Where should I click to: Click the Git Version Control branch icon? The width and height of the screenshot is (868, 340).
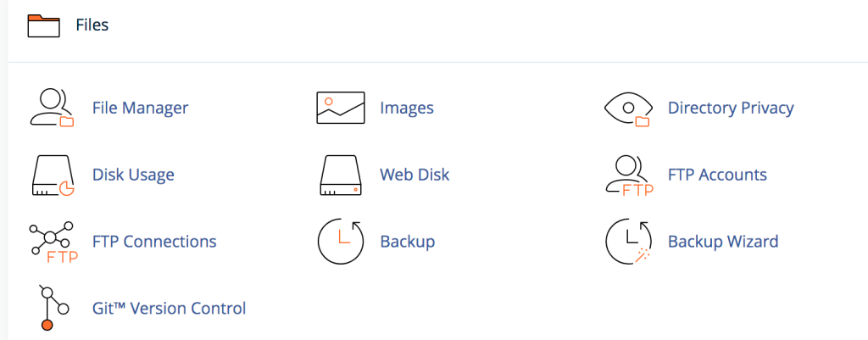pyautogui.click(x=48, y=308)
